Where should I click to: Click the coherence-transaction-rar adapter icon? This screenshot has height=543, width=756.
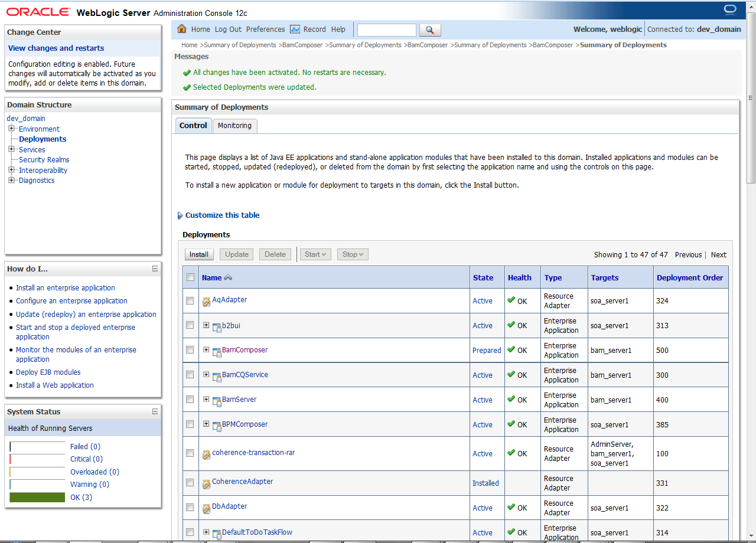point(207,455)
